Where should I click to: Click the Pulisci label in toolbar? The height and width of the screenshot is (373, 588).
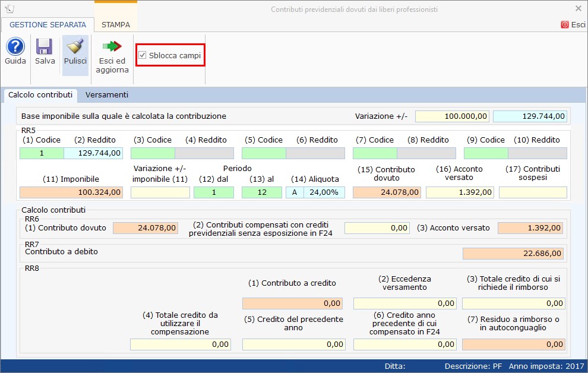pos(75,61)
